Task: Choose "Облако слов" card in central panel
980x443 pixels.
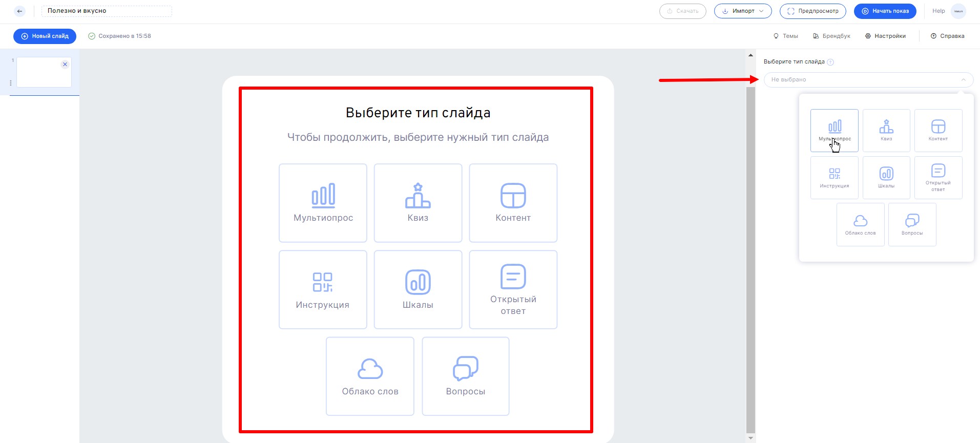Action: coord(370,376)
